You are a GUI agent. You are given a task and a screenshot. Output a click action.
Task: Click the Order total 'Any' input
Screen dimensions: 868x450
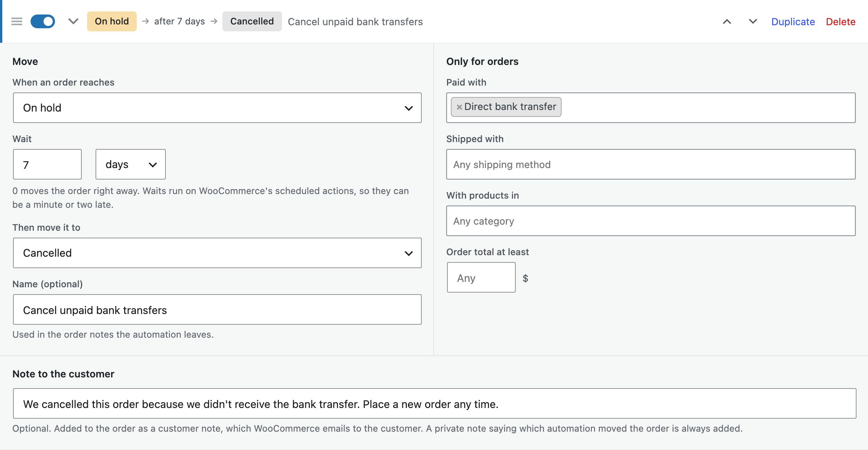tap(481, 277)
